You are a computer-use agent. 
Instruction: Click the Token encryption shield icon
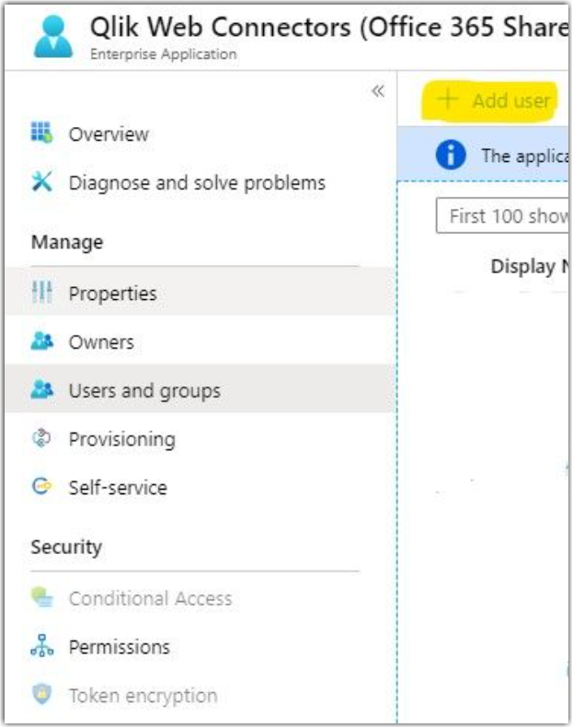pyautogui.click(x=42, y=696)
